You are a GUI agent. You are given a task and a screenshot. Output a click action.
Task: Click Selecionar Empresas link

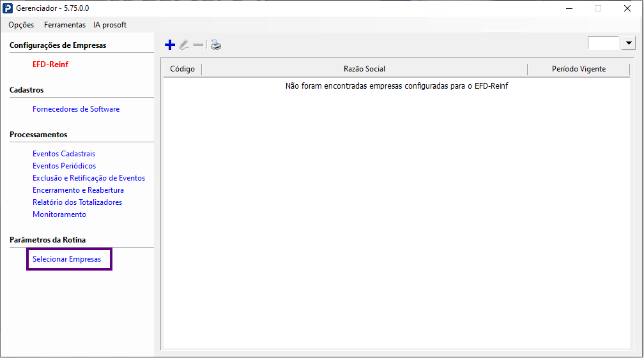(x=67, y=259)
